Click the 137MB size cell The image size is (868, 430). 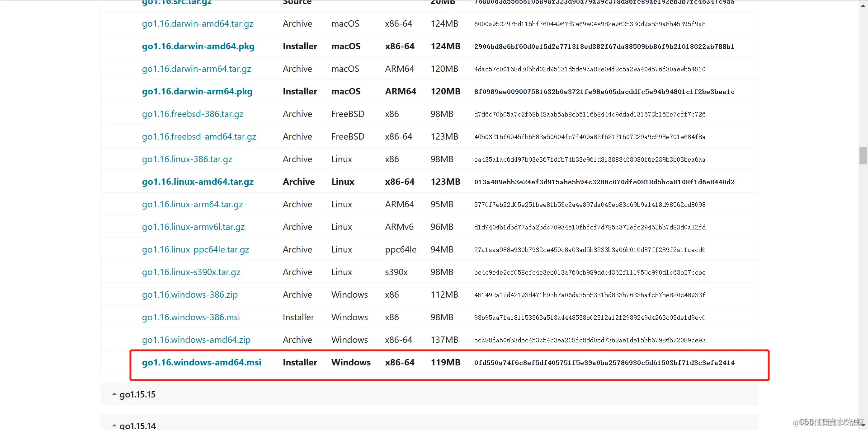click(444, 340)
